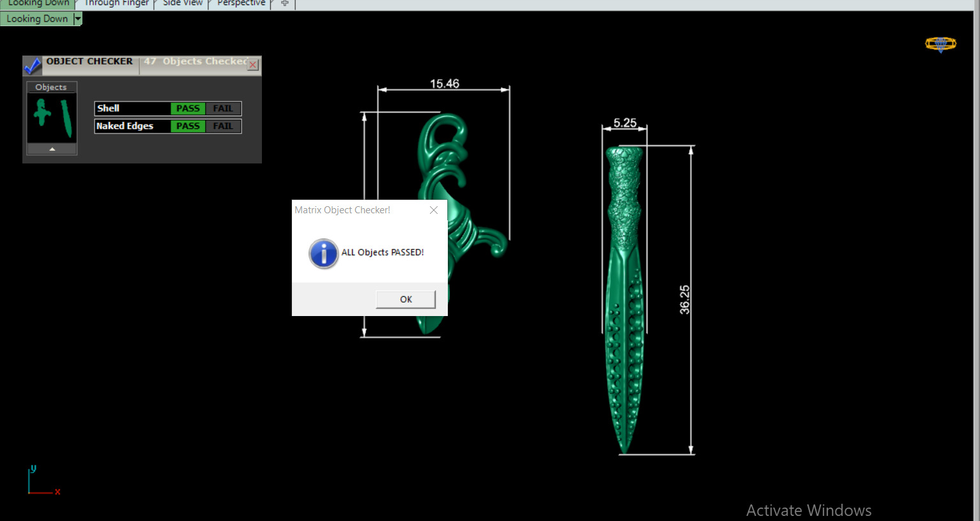Open the Looking Down viewport dropdown arrow
This screenshot has width=980, height=521.
pos(78,19)
